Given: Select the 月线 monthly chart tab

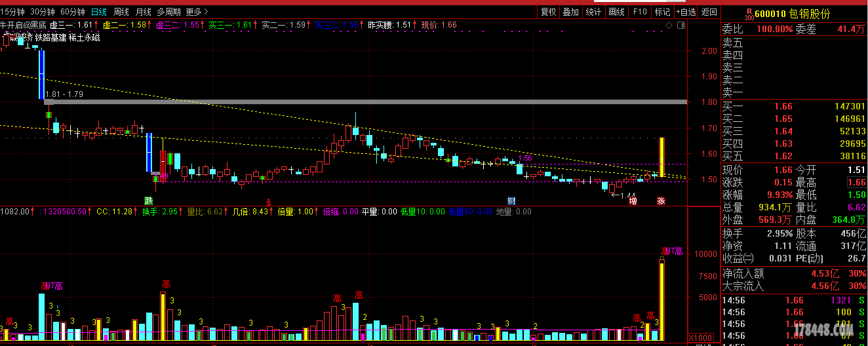Looking at the screenshot, I should (x=143, y=12).
